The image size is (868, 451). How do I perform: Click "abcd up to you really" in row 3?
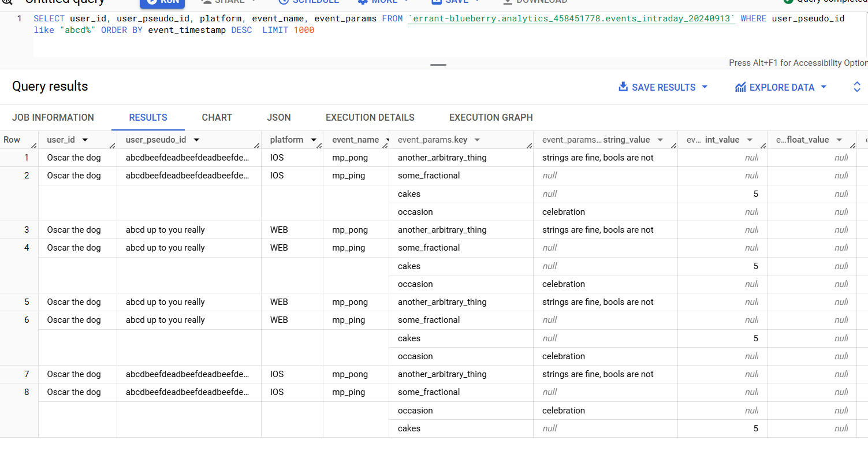[x=165, y=230]
